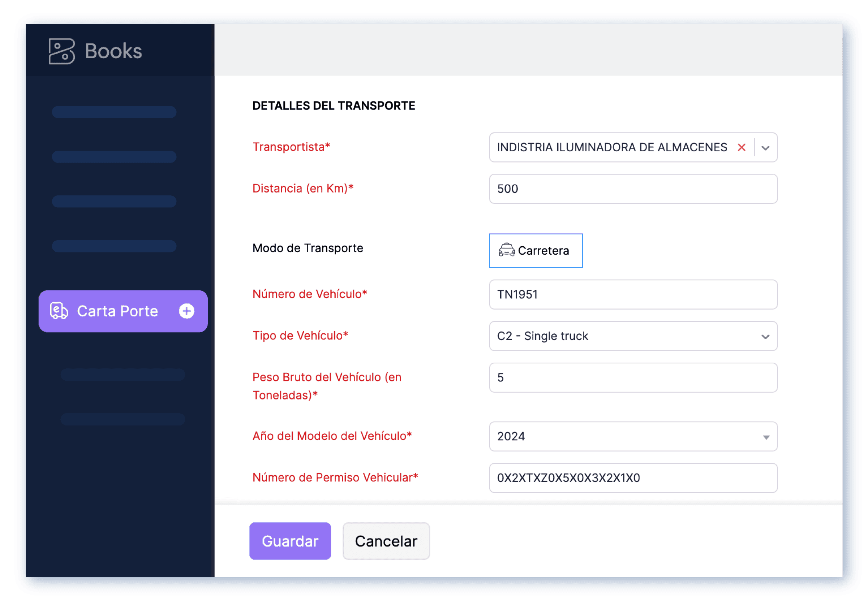Image resolution: width=868 pixels, height=601 pixels.
Task: Click the plus icon next to Carta Porte
Action: tap(186, 311)
